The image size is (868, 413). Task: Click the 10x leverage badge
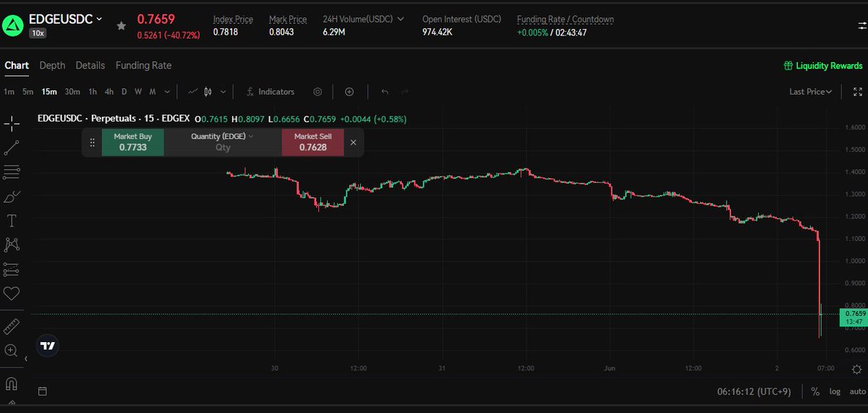(37, 33)
